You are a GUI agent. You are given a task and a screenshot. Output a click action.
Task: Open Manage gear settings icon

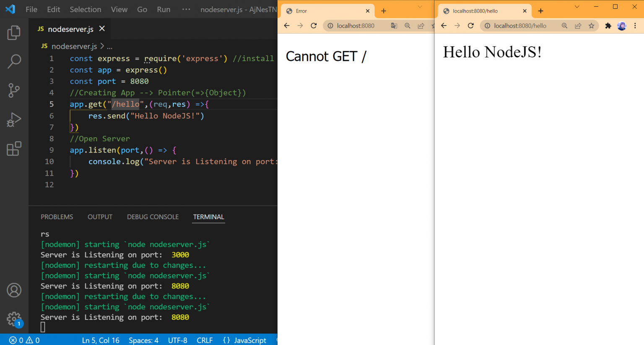(14, 319)
